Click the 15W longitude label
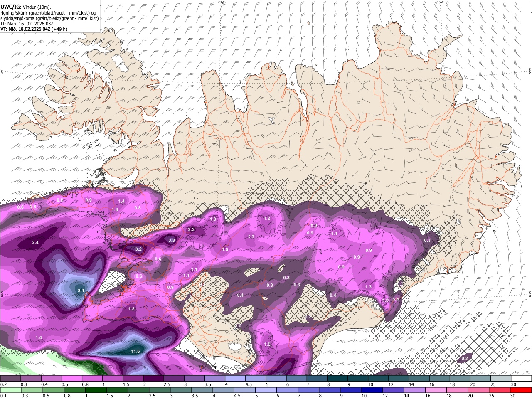The width and height of the screenshot is (532, 399). tap(440, 2)
